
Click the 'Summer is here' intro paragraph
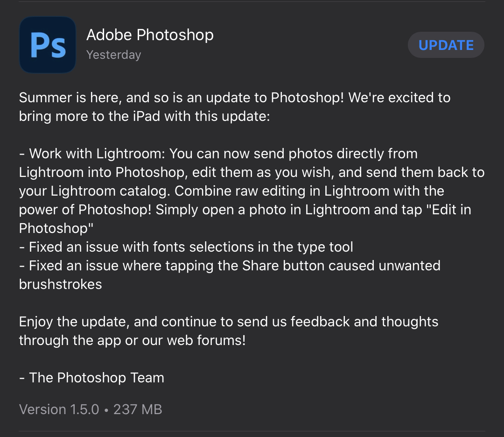235,107
